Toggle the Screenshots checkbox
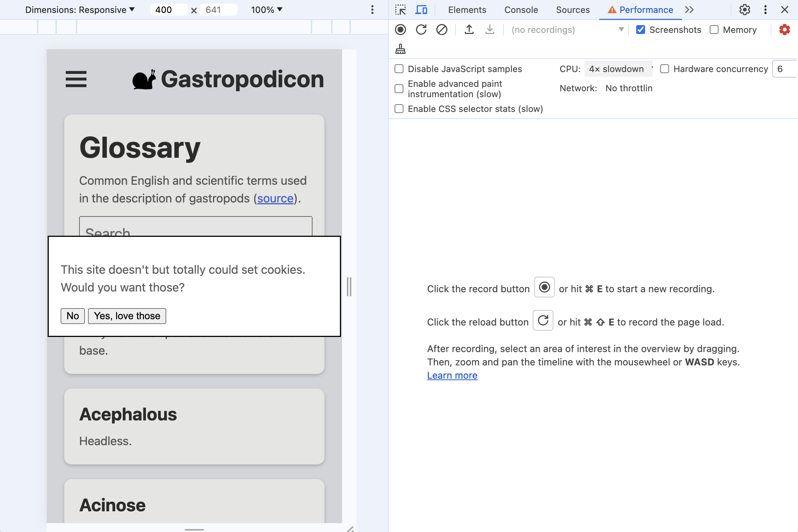This screenshot has height=532, width=798. click(640, 29)
